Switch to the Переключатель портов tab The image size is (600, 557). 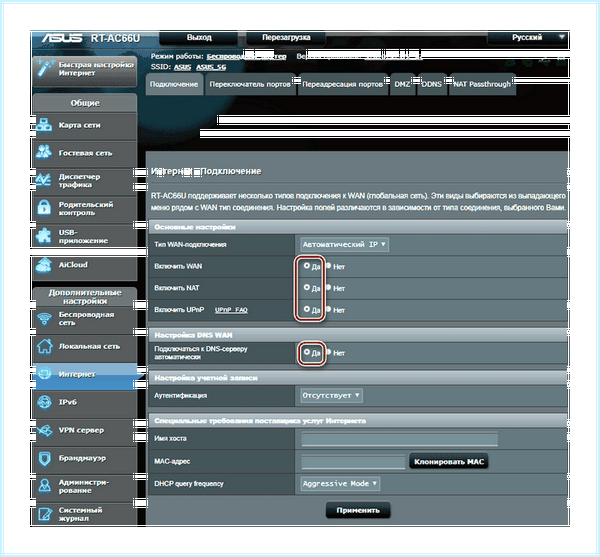pos(250,84)
